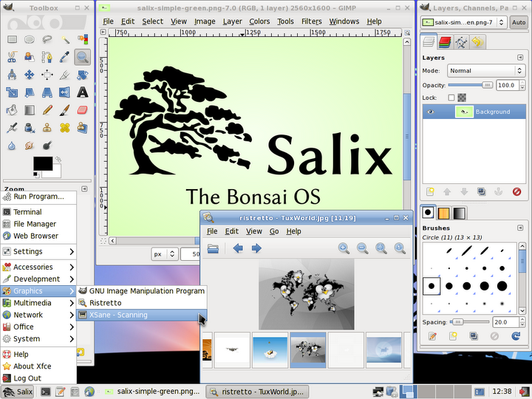Screen dimensions: 532x399
Task: Click the foreground black color swatch
Action: click(x=43, y=163)
